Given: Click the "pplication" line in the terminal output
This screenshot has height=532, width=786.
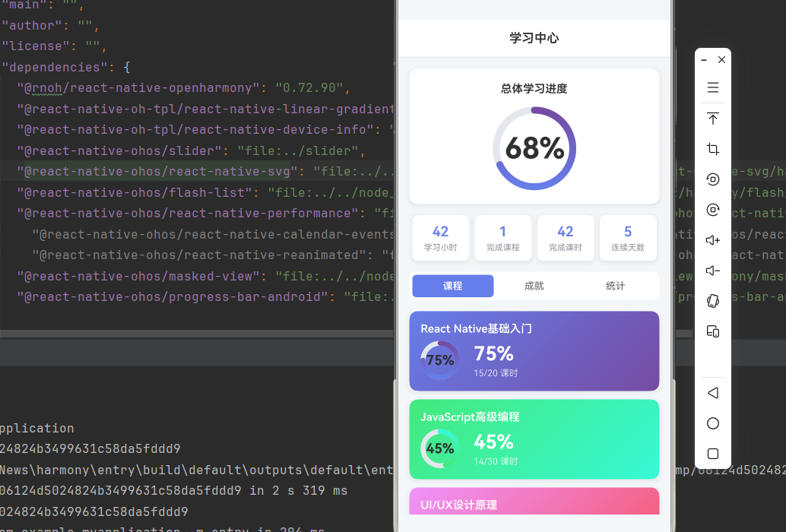Looking at the screenshot, I should (x=36, y=429).
